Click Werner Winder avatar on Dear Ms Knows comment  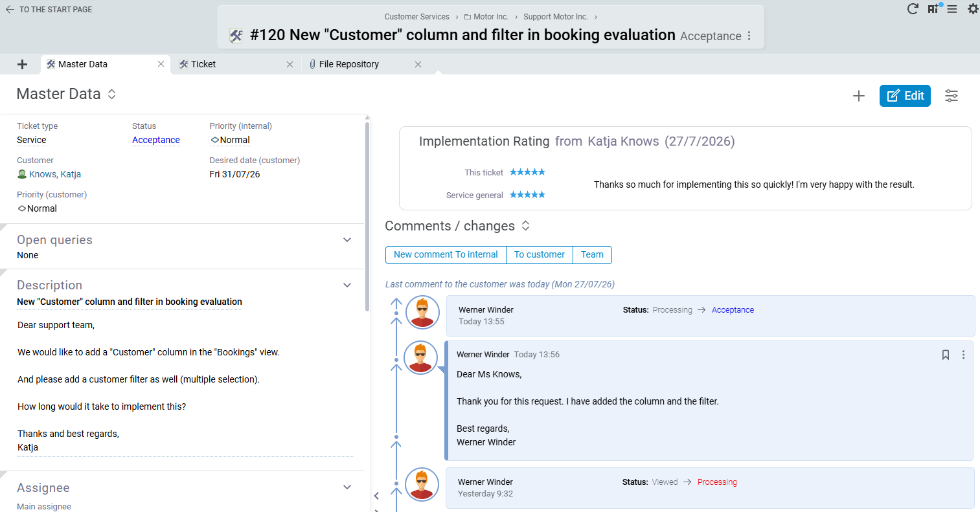pos(420,358)
